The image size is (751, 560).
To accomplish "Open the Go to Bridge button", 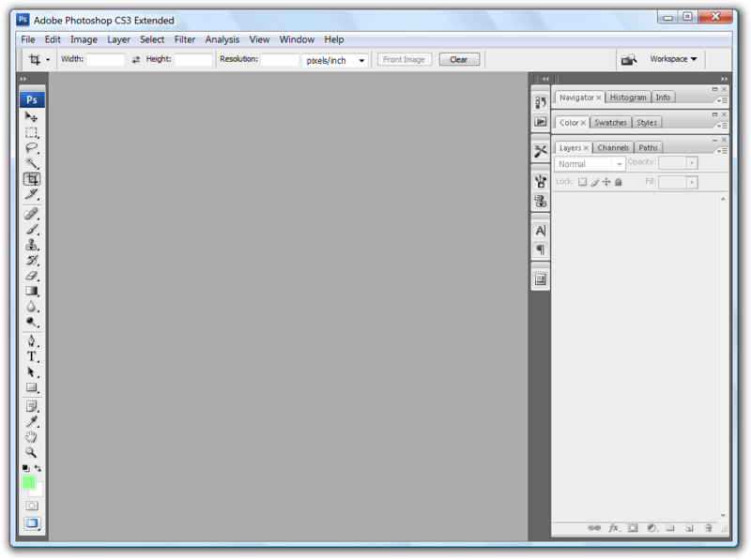I will coord(629,59).
